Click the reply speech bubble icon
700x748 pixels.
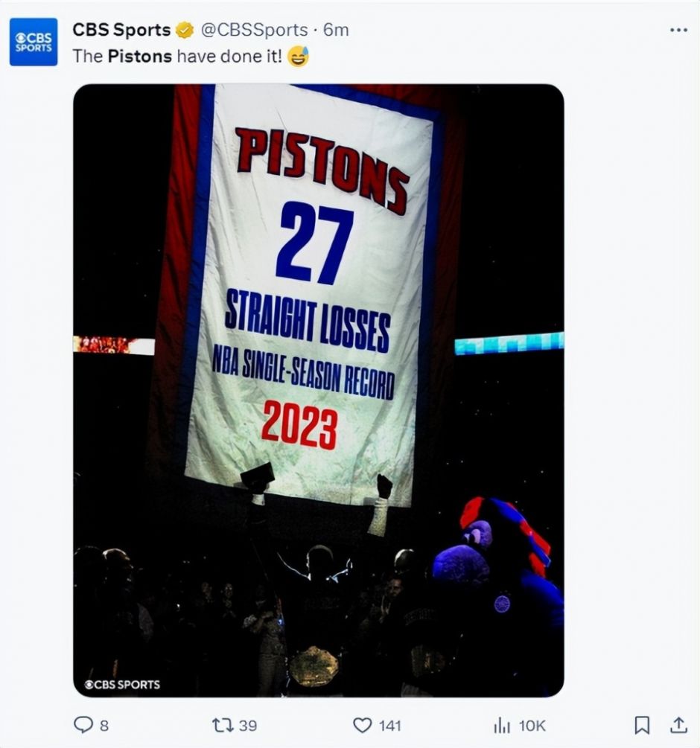83,725
